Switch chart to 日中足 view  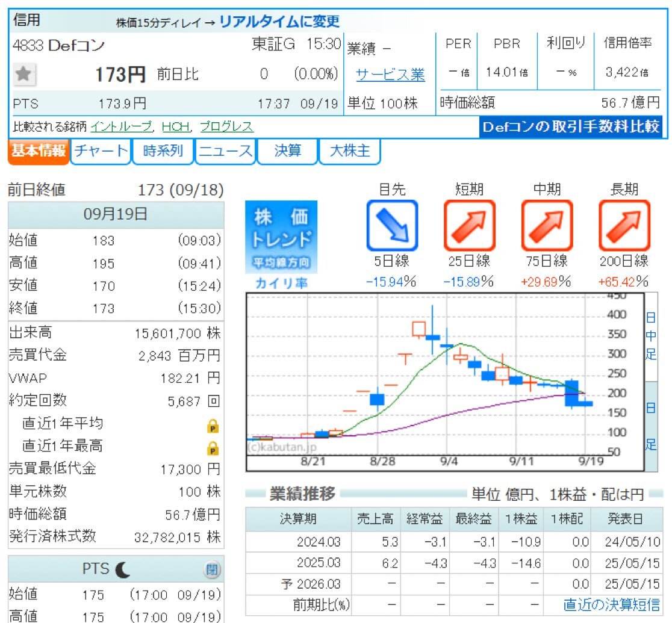pos(651,336)
